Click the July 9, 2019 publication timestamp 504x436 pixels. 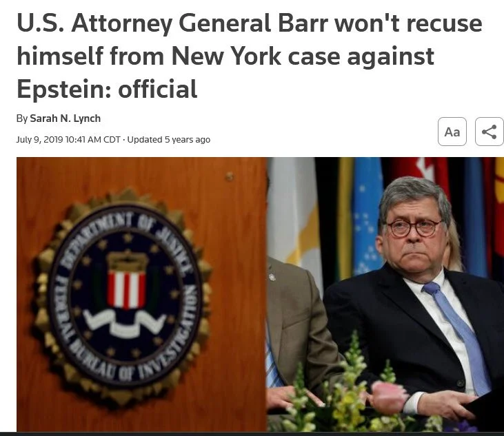click(68, 140)
